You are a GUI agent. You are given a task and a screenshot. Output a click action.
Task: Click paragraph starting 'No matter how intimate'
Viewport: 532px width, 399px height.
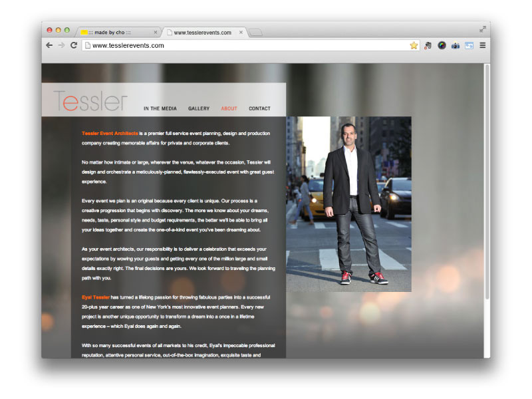pyautogui.click(x=178, y=172)
